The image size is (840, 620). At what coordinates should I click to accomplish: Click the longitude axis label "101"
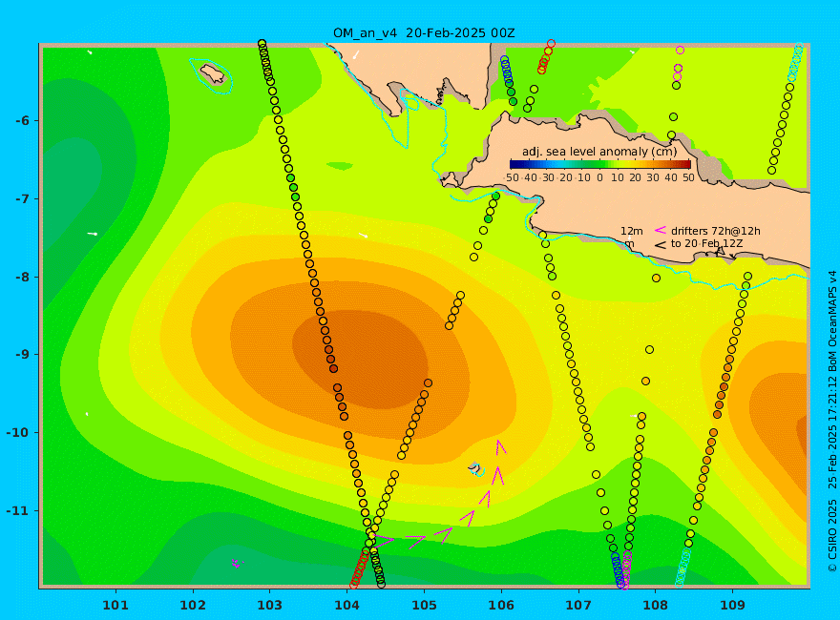click(115, 606)
